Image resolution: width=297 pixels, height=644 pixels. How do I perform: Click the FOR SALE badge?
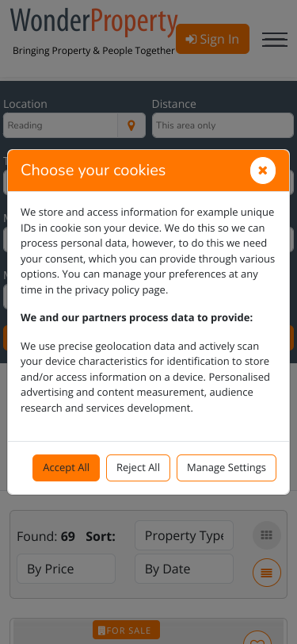[x=127, y=630]
